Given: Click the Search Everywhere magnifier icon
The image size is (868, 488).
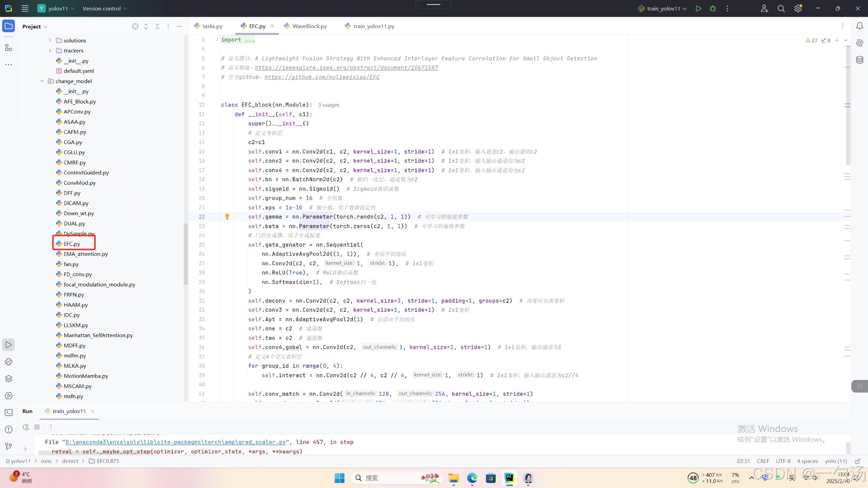Looking at the screenshot, I should point(781,9).
